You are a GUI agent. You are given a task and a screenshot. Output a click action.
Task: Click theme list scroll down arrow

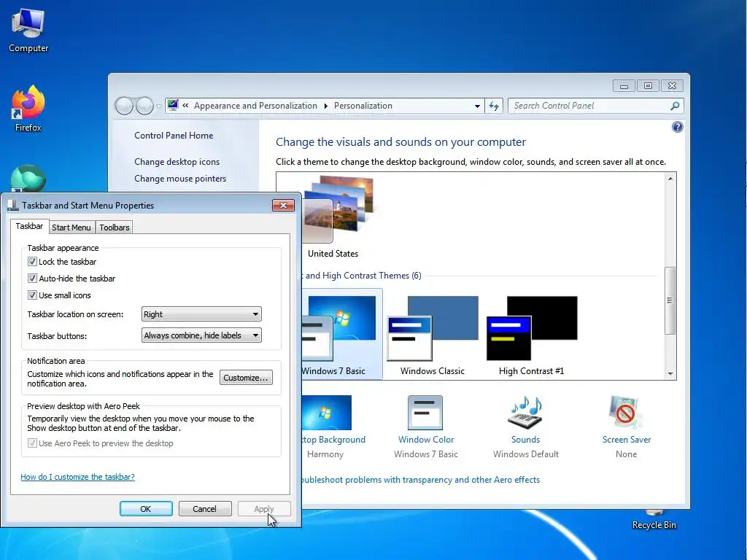(670, 374)
